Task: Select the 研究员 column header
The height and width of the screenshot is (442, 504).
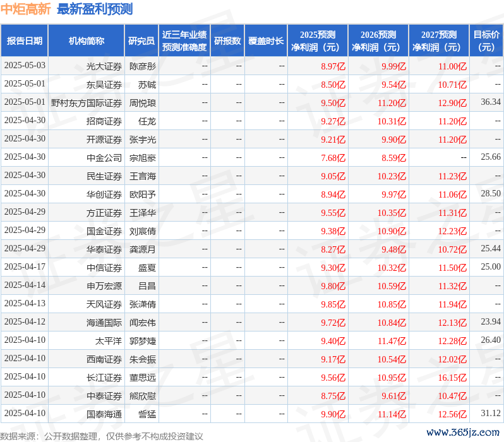Action: click(x=141, y=40)
